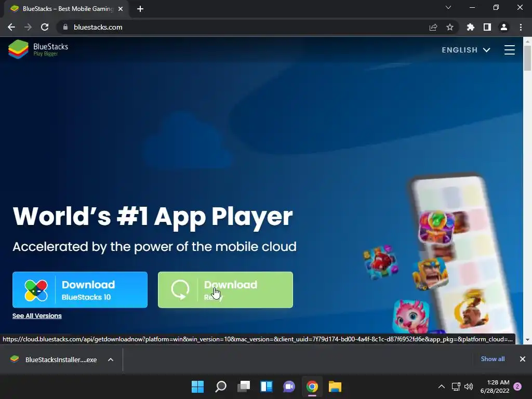This screenshot has height=399, width=532.
Task: Select the BlueStacks – Best Mobile Gaming tab
Action: click(x=67, y=9)
